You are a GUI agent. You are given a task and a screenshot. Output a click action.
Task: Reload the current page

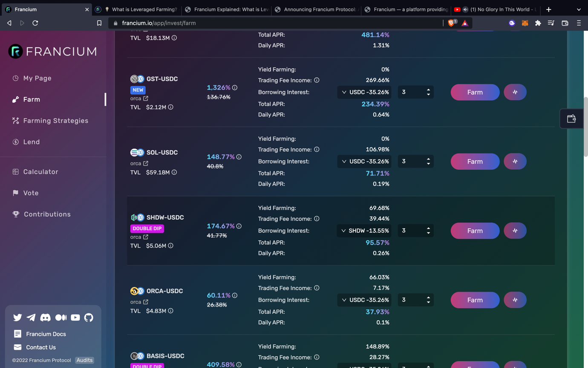(35, 23)
